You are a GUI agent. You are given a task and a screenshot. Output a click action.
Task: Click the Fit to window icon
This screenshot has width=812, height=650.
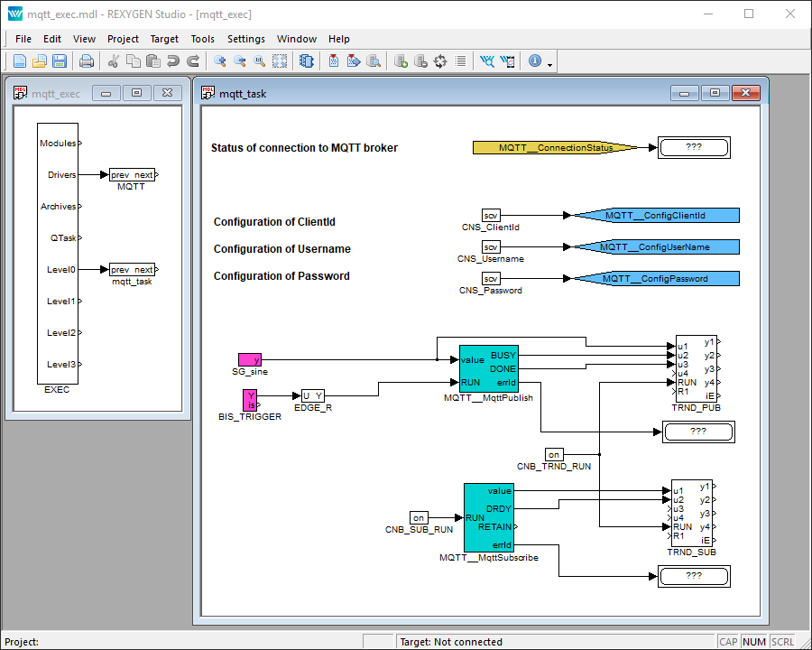[x=280, y=61]
